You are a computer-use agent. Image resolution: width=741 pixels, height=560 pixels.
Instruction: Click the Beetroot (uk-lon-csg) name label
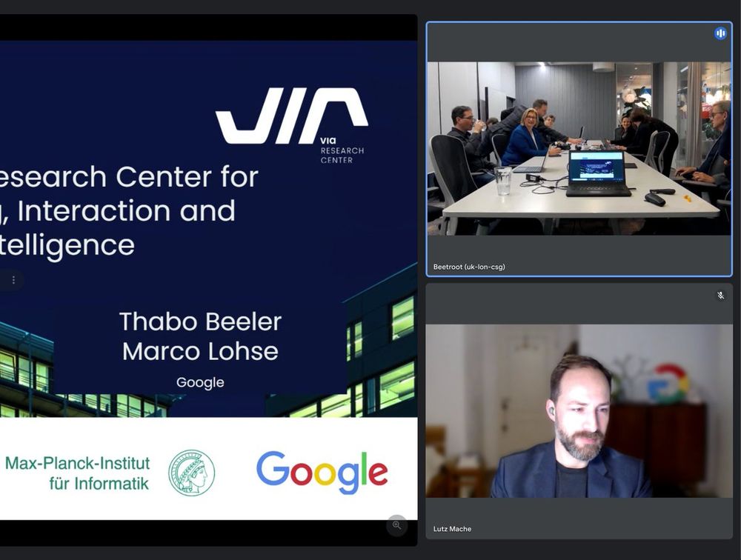469,267
